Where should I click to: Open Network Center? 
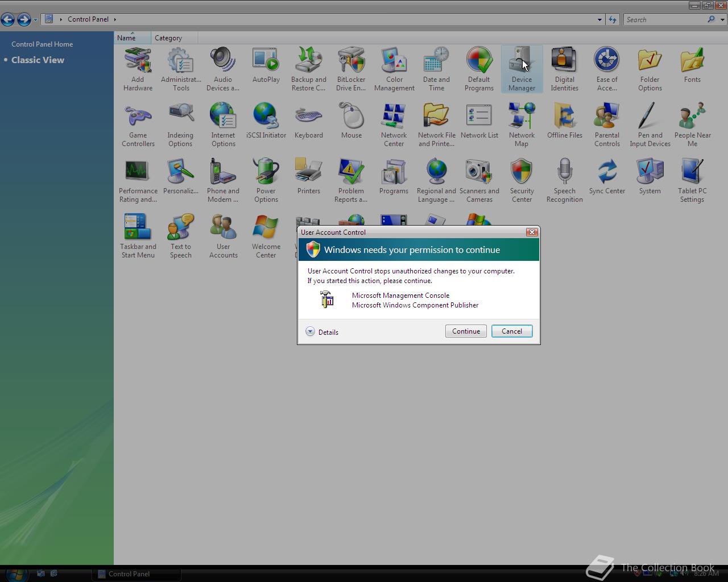tap(394, 124)
